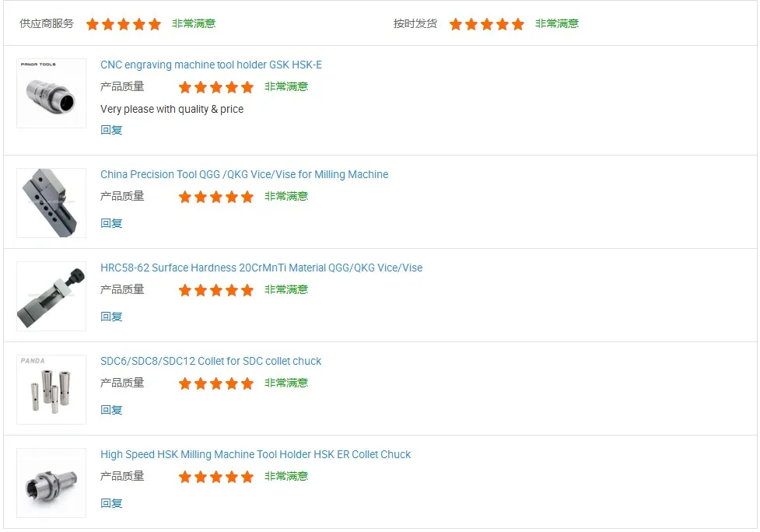Click 回复 under HSK Milling Tool Holder review
Screen dimensions: 760x532
111,503
